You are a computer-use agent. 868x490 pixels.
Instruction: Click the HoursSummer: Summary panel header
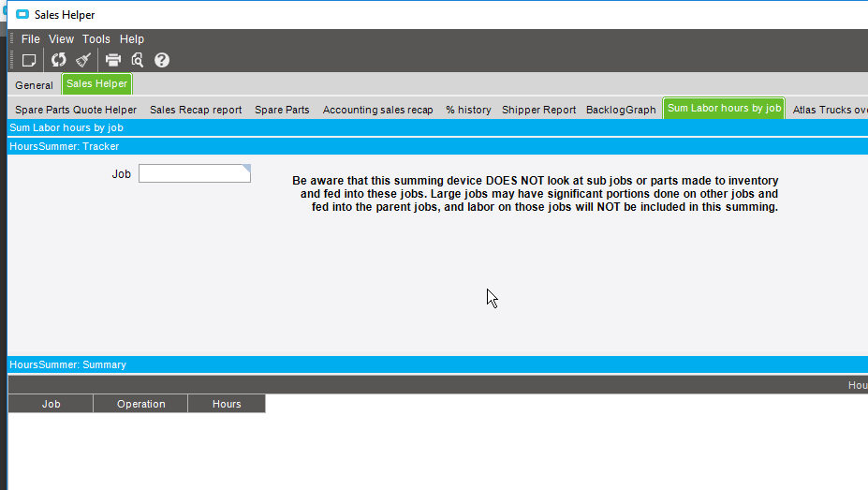point(437,364)
